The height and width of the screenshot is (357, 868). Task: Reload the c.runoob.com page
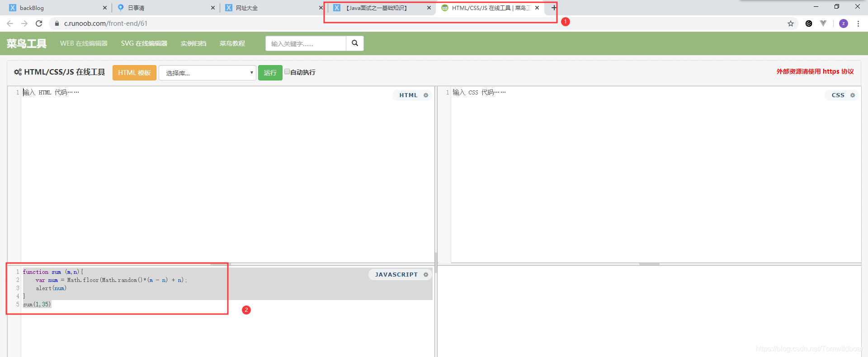tap(39, 23)
